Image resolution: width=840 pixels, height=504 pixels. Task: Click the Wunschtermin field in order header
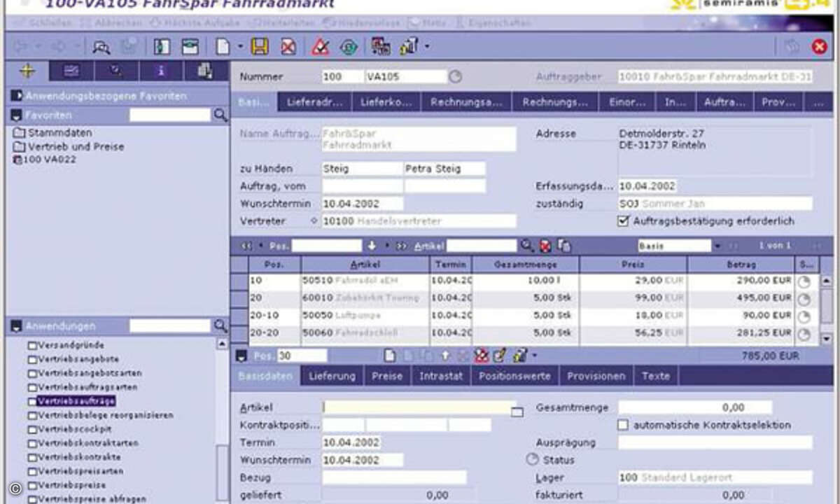pyautogui.click(x=363, y=204)
